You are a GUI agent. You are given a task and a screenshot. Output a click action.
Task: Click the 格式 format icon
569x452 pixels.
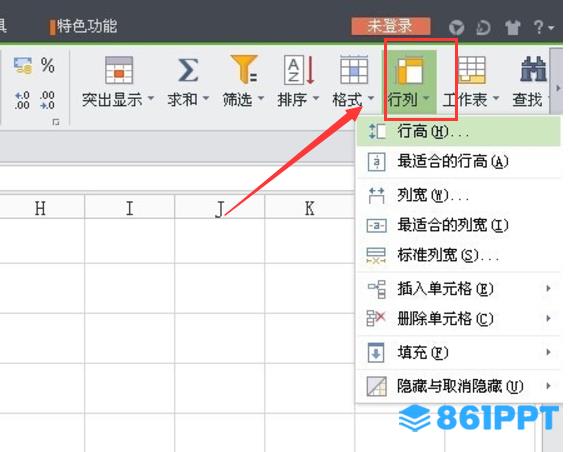click(x=354, y=70)
